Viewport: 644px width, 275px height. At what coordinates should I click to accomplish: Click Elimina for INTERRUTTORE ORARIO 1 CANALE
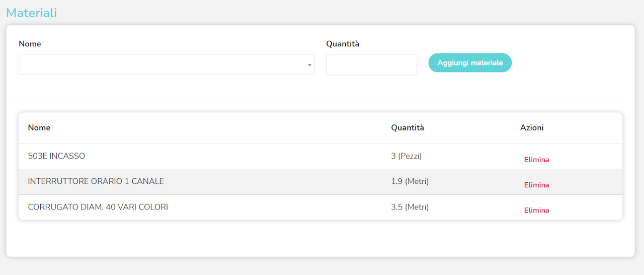point(536,185)
